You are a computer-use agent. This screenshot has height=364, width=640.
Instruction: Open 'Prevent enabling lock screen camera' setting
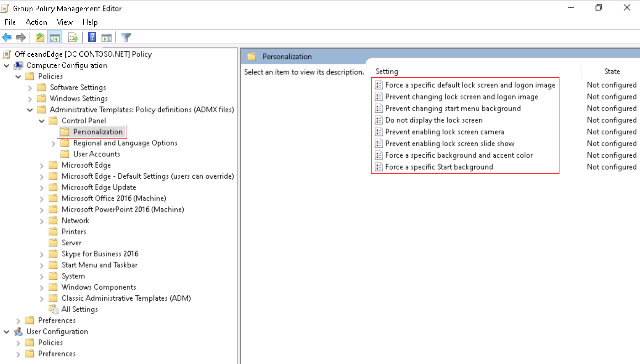tap(444, 131)
